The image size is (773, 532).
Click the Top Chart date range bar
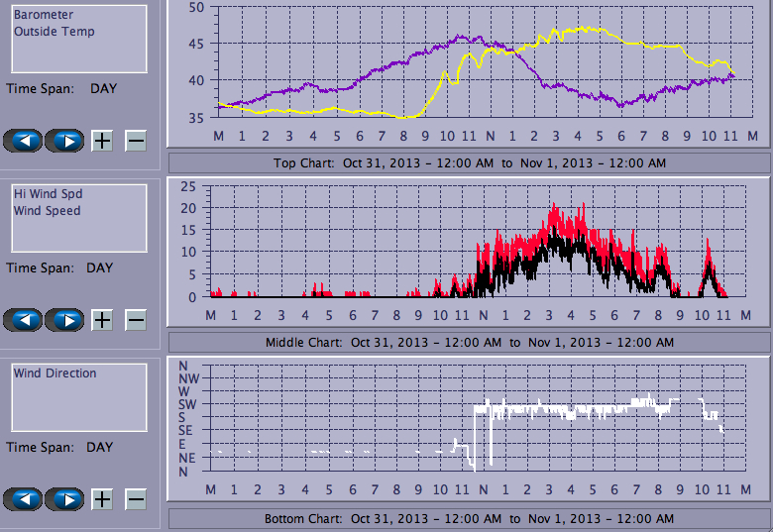coord(469,163)
